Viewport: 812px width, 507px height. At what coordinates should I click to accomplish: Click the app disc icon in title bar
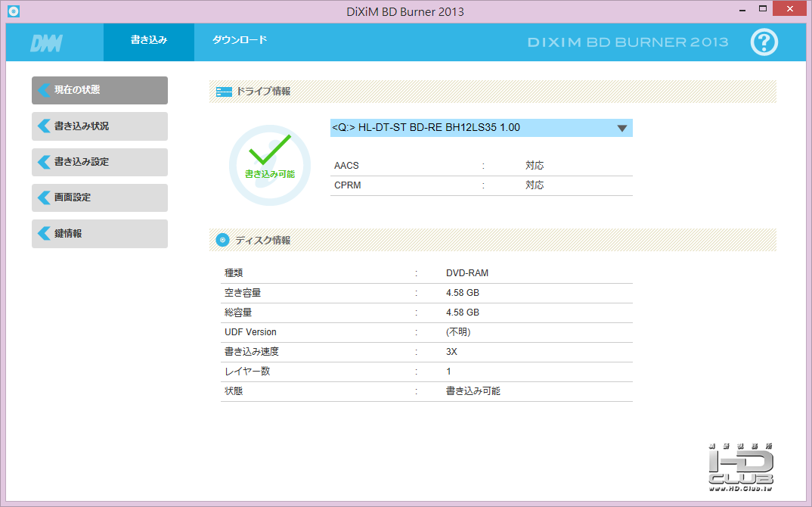pyautogui.click(x=14, y=11)
